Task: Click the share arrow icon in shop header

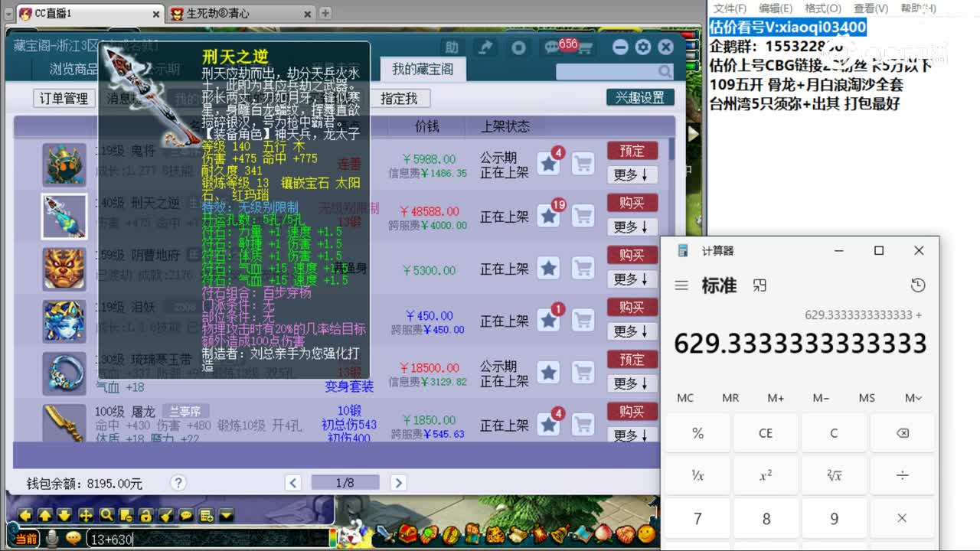Action: pos(485,47)
